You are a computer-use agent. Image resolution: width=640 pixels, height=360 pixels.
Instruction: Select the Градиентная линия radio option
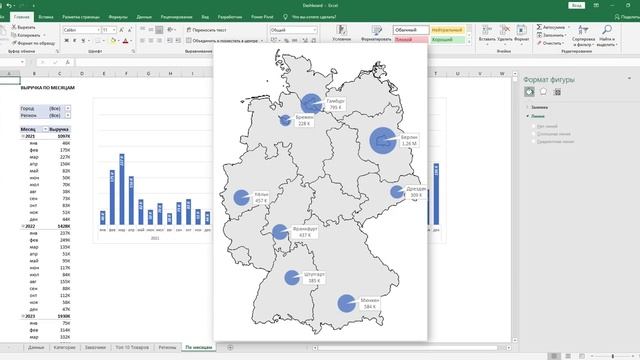point(533,141)
